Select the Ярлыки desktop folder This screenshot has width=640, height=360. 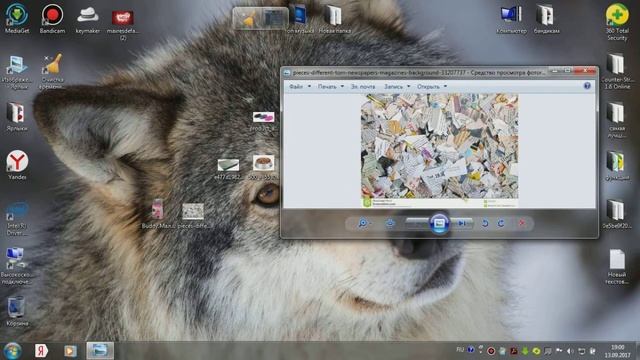tap(16, 117)
